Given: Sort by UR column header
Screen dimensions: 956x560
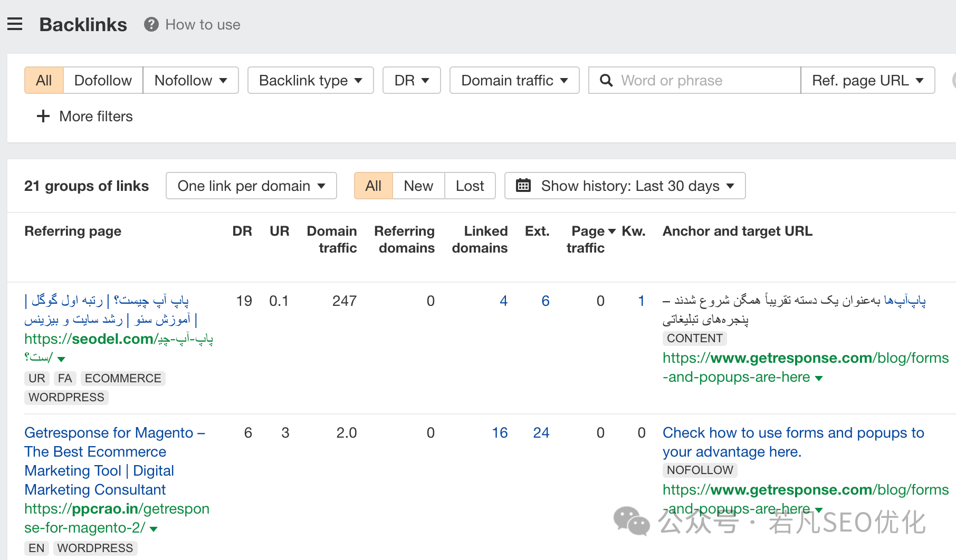Looking at the screenshot, I should pos(280,231).
